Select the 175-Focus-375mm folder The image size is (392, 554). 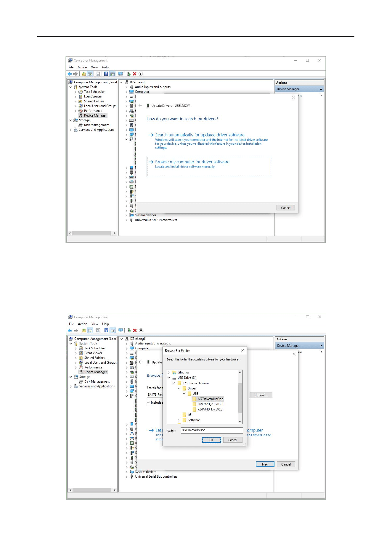coord(195,383)
